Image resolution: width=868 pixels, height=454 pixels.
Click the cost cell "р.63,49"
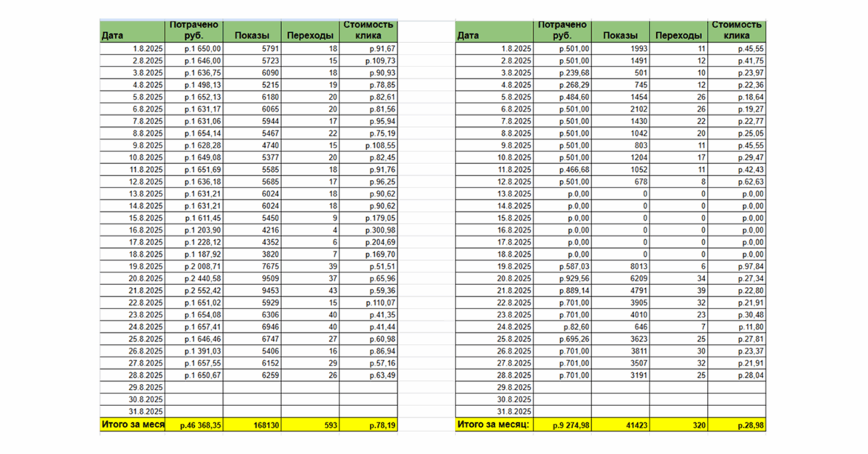click(368, 375)
